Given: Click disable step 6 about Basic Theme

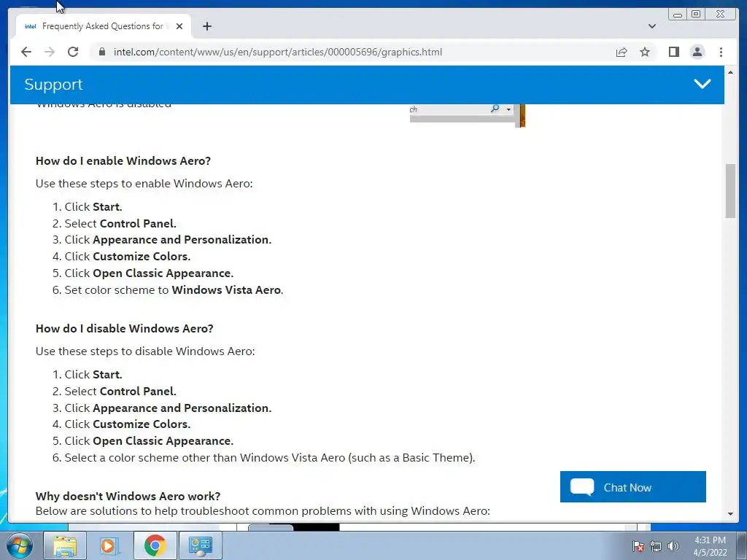Looking at the screenshot, I should (270, 458).
